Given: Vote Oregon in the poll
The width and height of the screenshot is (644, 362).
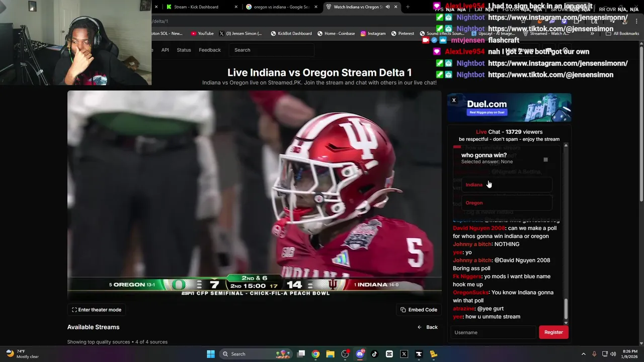Looking at the screenshot, I should click(x=507, y=203).
